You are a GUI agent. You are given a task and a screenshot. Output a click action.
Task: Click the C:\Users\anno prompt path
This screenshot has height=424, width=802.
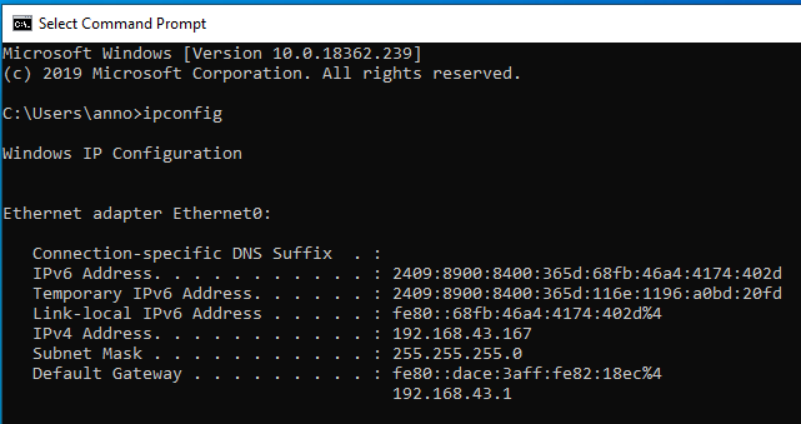point(71,113)
